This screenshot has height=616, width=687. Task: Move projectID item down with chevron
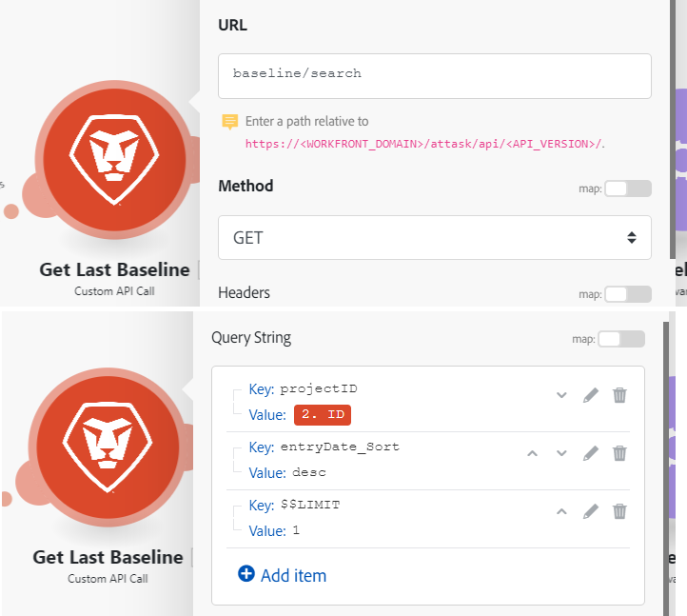click(561, 395)
